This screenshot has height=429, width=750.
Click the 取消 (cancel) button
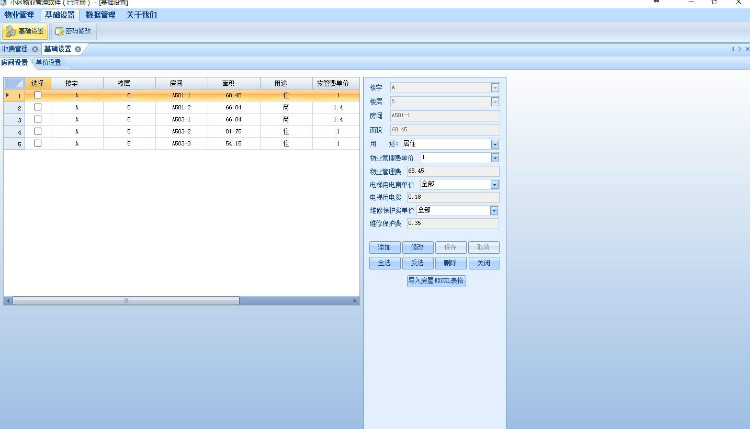[x=484, y=247]
